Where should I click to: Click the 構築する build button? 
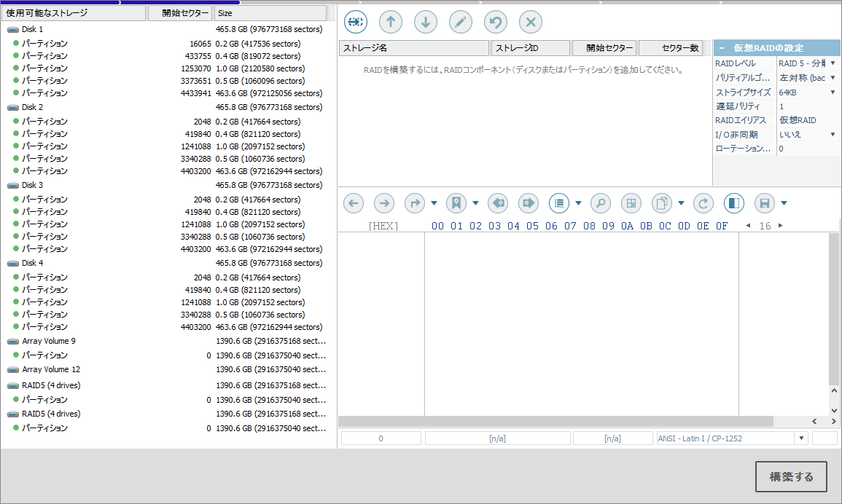pos(791,476)
